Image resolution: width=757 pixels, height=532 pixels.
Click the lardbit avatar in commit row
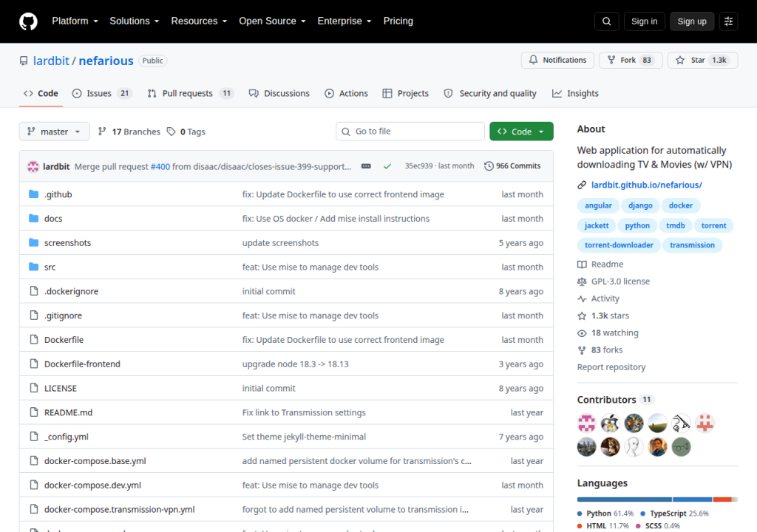(33, 166)
